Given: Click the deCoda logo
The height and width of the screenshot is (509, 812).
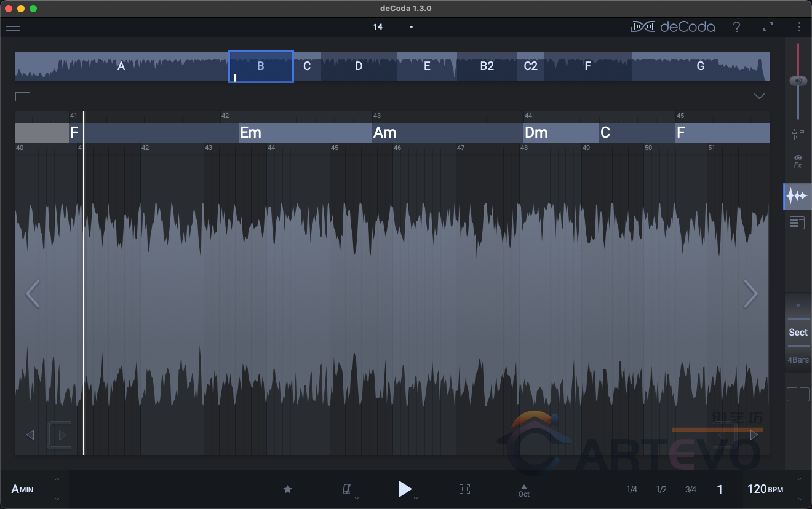Looking at the screenshot, I should (x=673, y=26).
